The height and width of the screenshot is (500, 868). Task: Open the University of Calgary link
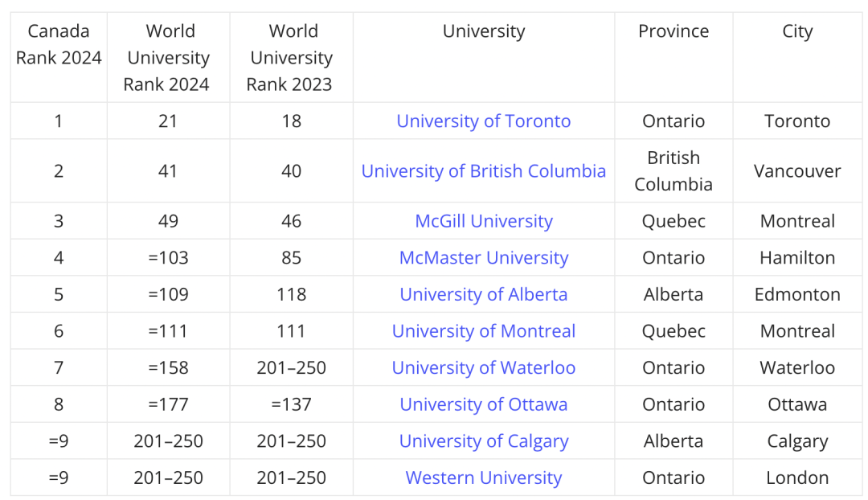483,441
